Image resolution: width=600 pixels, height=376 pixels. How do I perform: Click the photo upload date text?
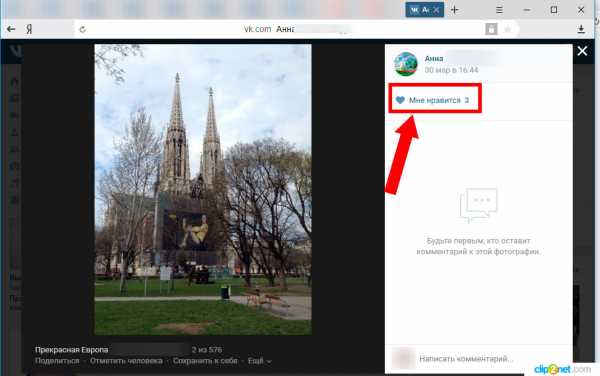pyautogui.click(x=452, y=70)
